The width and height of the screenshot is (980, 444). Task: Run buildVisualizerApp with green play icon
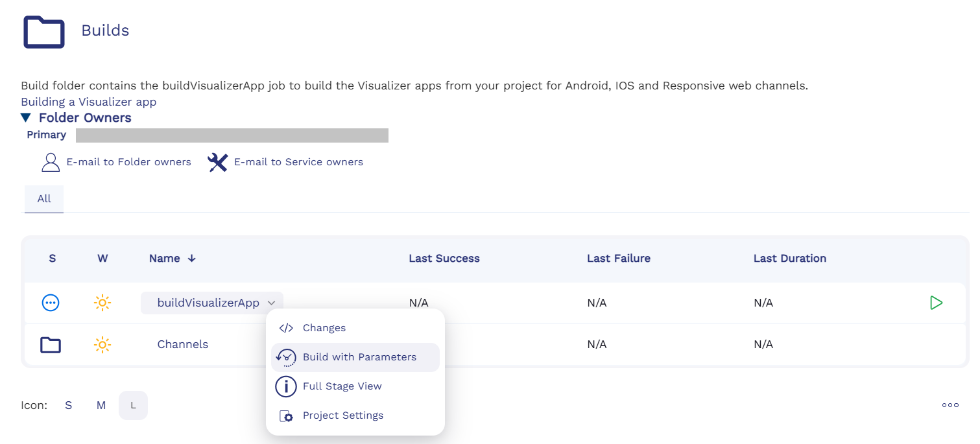[x=936, y=303]
